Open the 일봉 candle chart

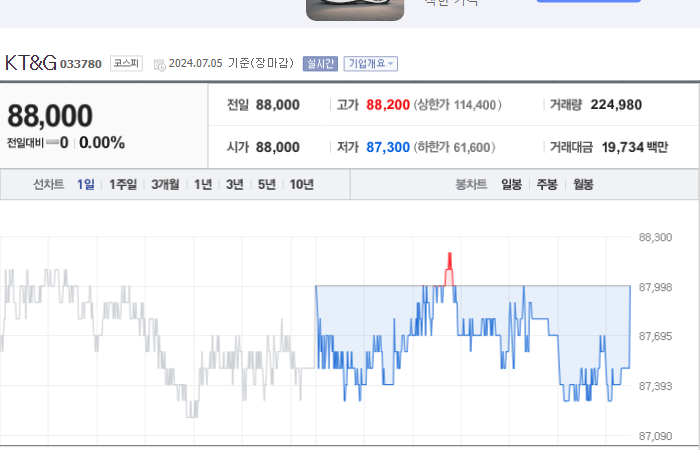click(511, 184)
